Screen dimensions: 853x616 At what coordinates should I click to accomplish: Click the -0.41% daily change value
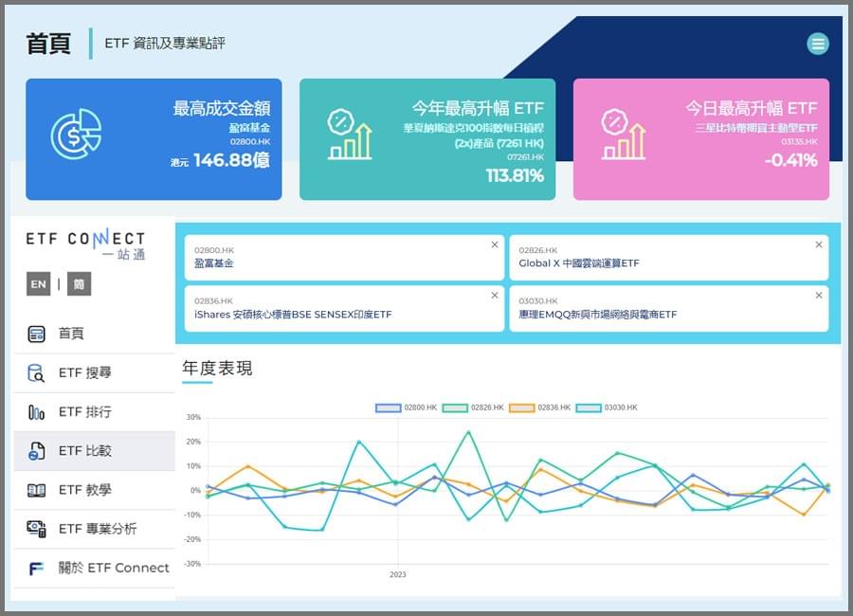(x=791, y=160)
